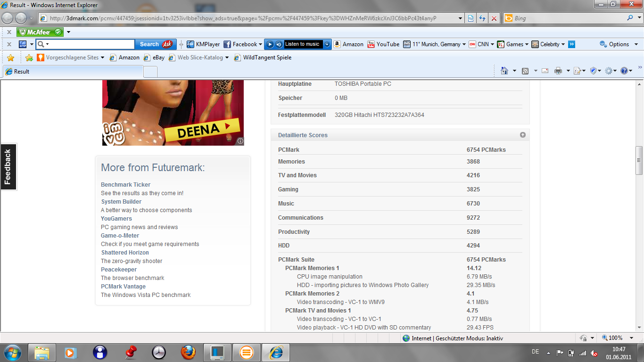644x362 pixels.
Task: Click the clock application in taskbar
Action: [x=159, y=352]
